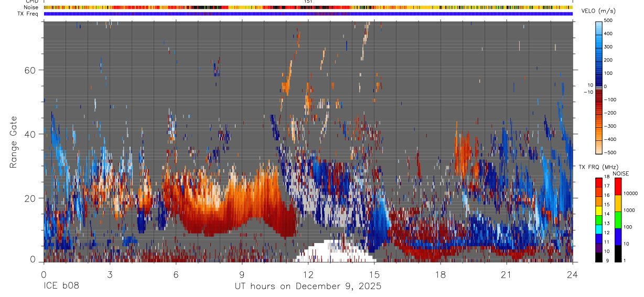Click the range gate 20 y-axis tick label
The image size is (644, 297).
(29, 198)
